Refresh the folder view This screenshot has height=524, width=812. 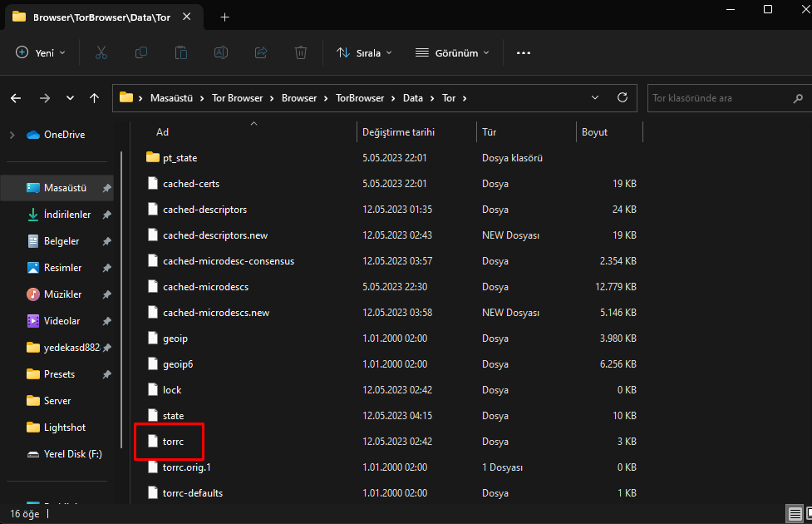coord(623,97)
